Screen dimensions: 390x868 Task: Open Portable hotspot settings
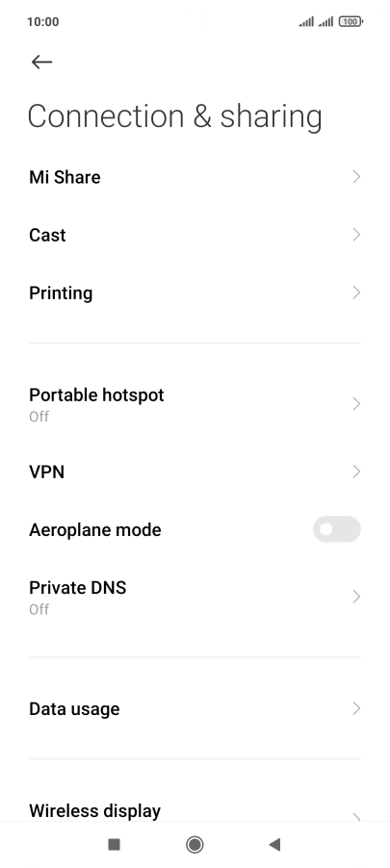coord(195,404)
